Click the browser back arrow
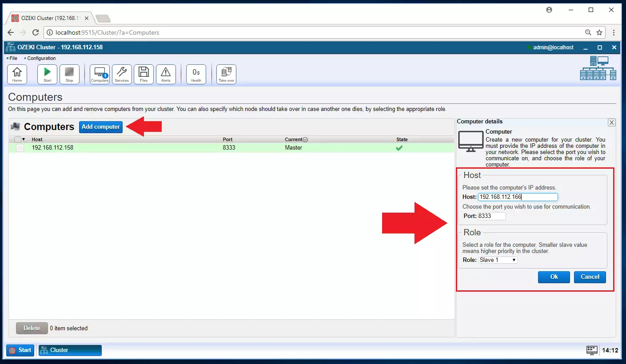Viewport: 626px width, 364px height. point(11,32)
